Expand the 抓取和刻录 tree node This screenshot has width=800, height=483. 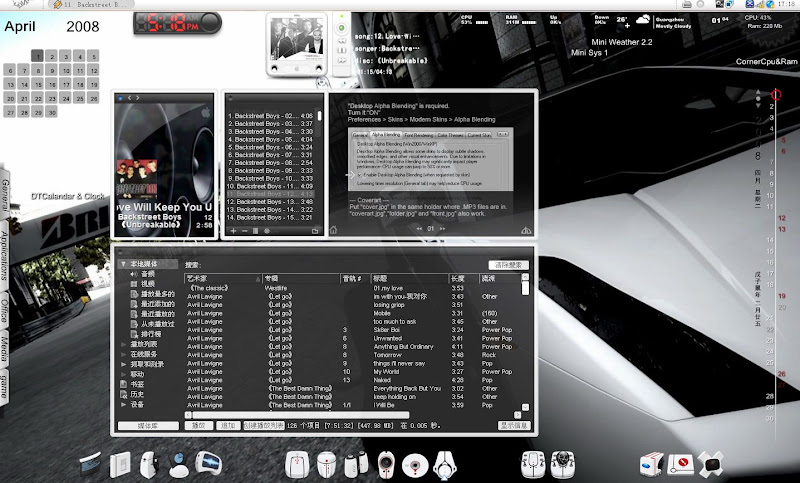pos(123,364)
